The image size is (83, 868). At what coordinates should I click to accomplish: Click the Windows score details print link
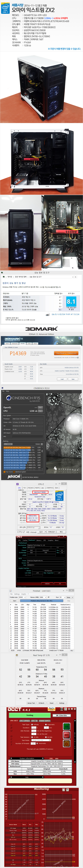pos(66,314)
